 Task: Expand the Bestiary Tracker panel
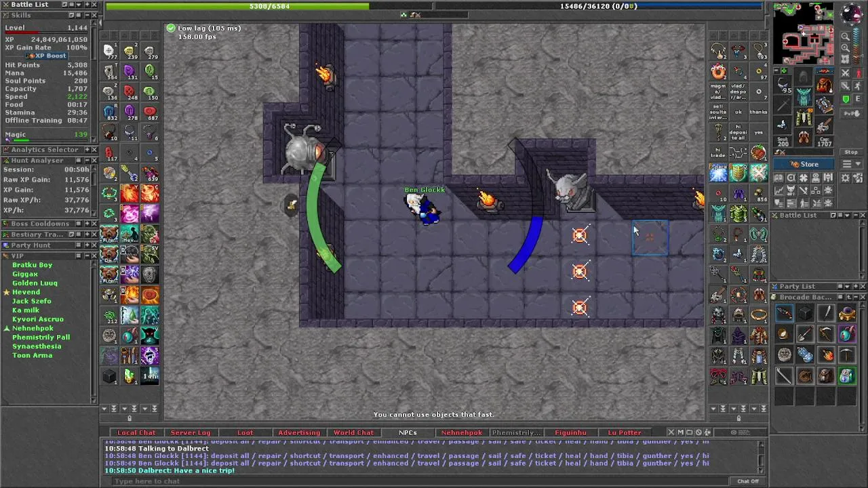[x=86, y=235]
